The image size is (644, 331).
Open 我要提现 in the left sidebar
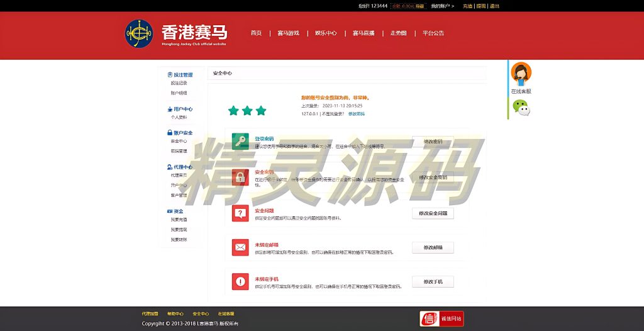[179, 230]
